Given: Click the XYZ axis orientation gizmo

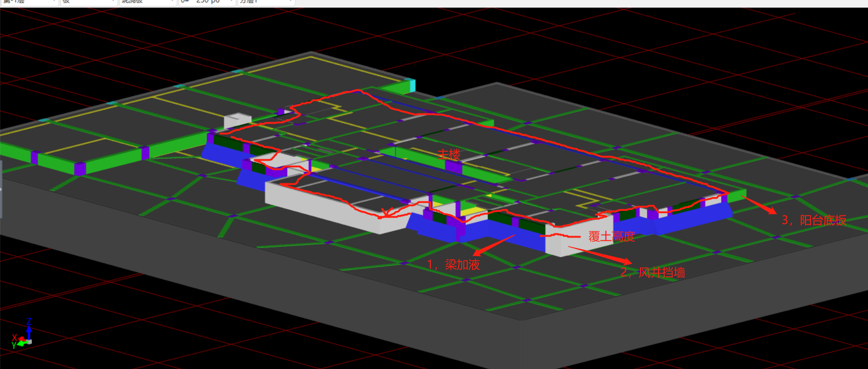Looking at the screenshot, I should [22, 333].
